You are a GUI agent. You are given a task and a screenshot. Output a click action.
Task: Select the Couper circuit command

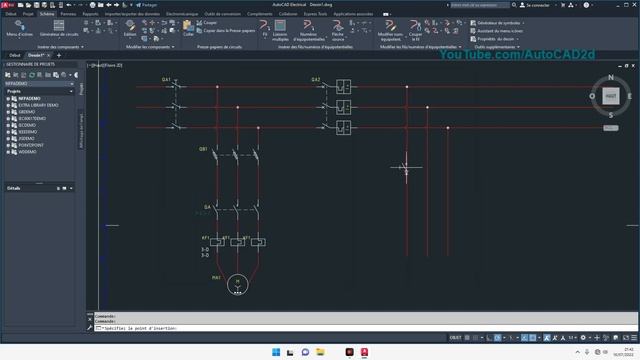point(207,23)
